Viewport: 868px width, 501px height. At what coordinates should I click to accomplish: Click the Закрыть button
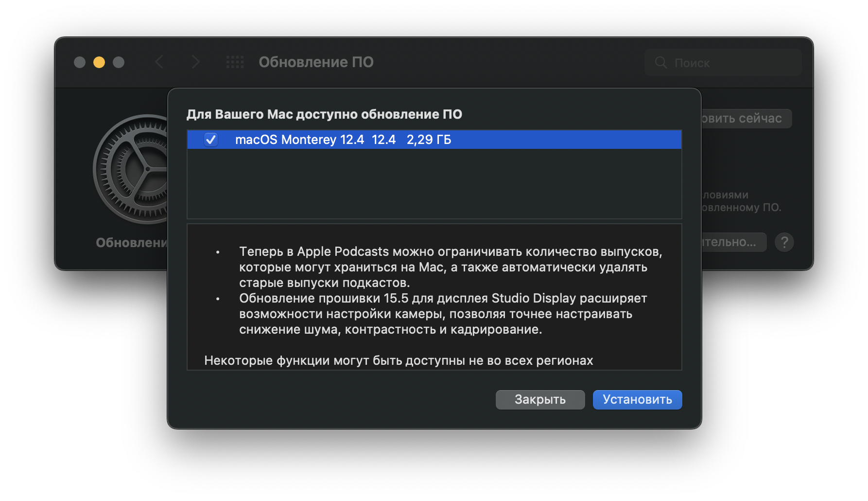coord(540,400)
